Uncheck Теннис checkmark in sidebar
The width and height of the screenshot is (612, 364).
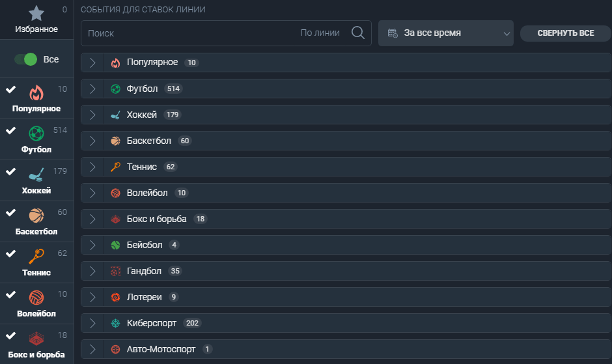click(11, 253)
